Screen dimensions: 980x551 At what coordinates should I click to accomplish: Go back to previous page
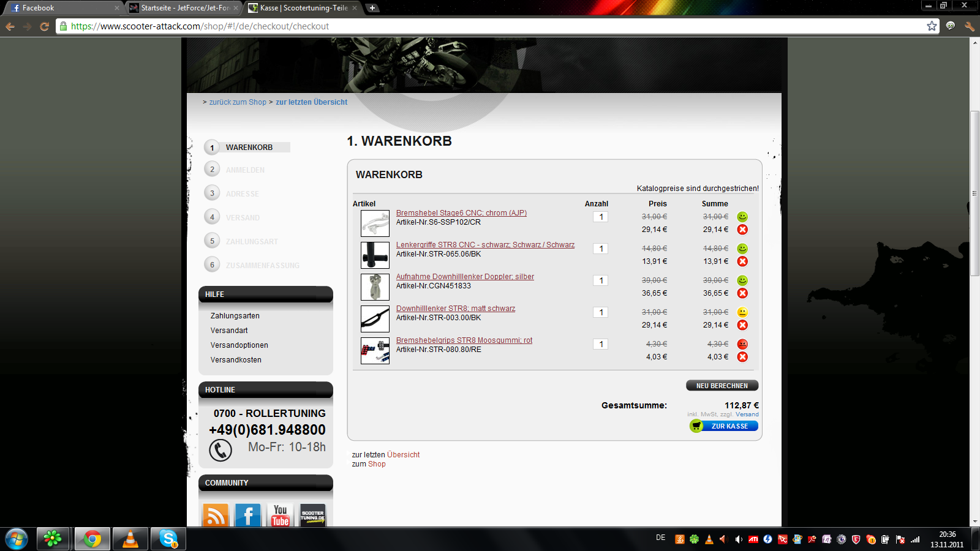coord(10,26)
